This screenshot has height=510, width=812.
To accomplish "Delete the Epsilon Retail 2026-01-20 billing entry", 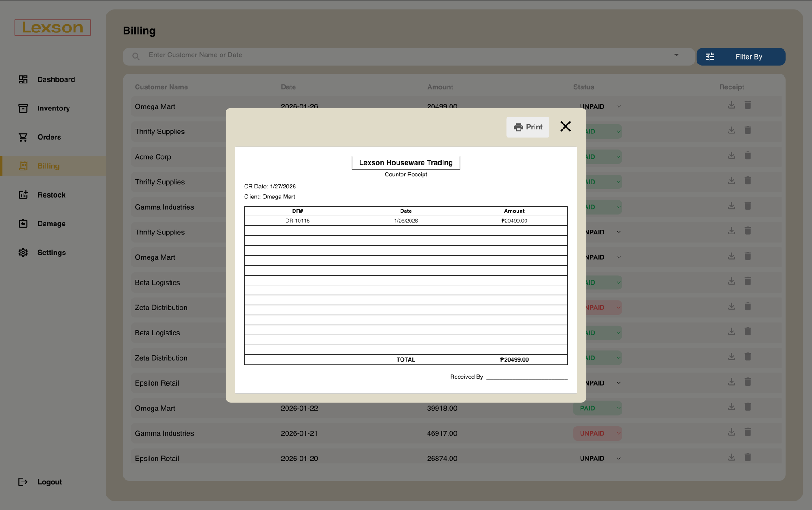I will [748, 457].
